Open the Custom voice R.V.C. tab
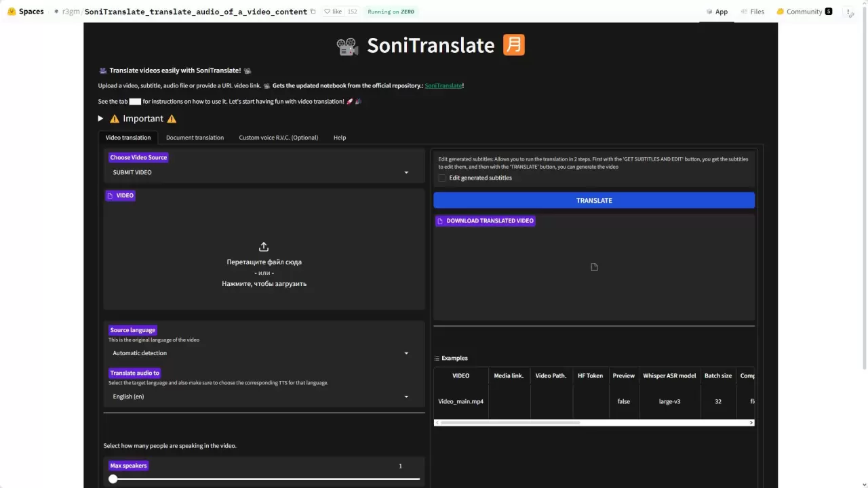The height and width of the screenshot is (488, 868). (278, 138)
